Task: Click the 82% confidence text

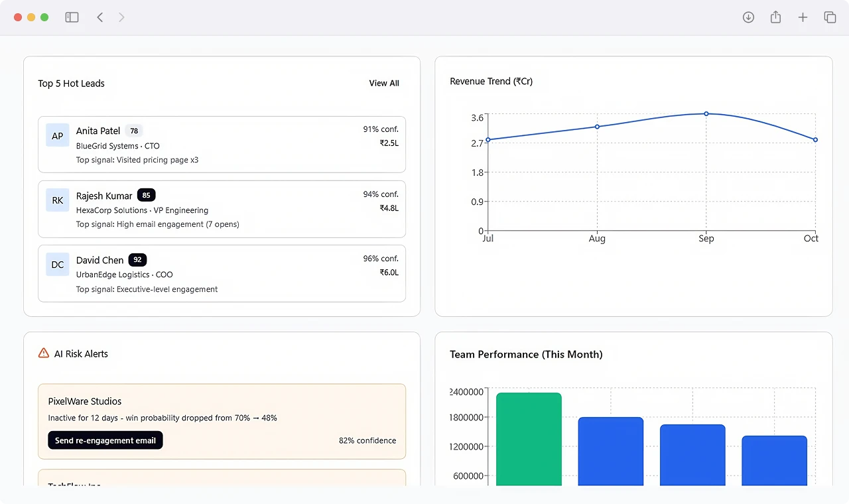Action: pos(367,440)
